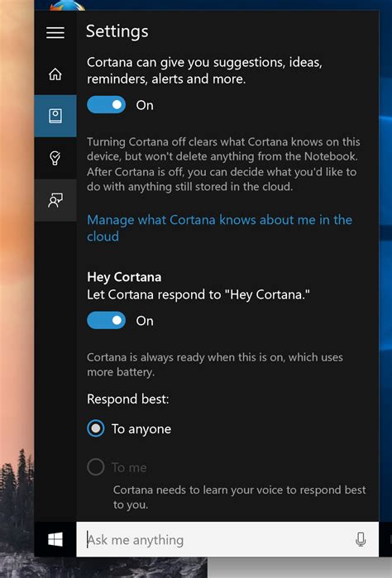392x578 pixels.
Task: Open the Notebook sidebar icon
Action: point(55,116)
